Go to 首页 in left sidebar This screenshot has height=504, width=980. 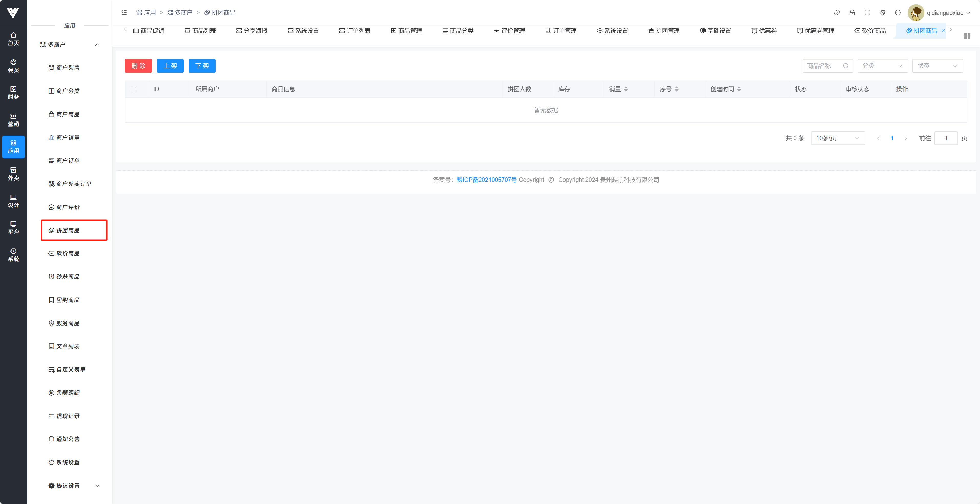click(13, 39)
